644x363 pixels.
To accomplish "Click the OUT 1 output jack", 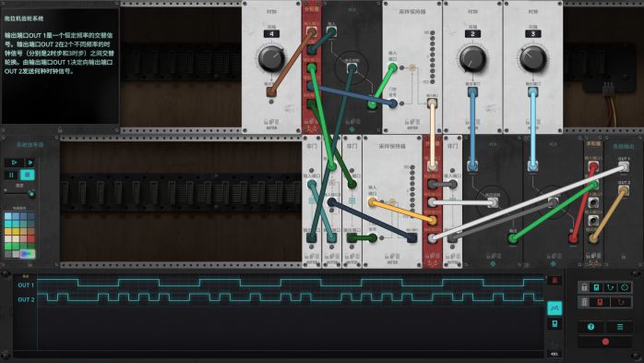I will [x=624, y=167].
